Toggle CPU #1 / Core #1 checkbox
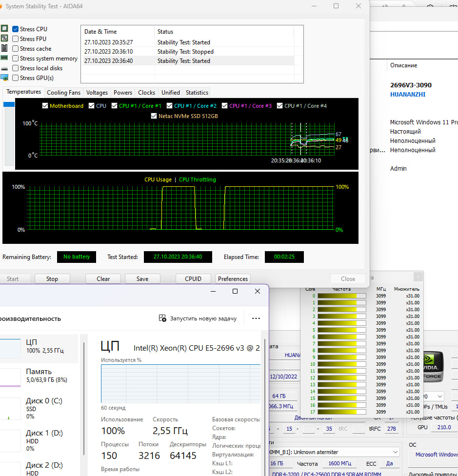The width and height of the screenshot is (458, 476). tap(114, 106)
